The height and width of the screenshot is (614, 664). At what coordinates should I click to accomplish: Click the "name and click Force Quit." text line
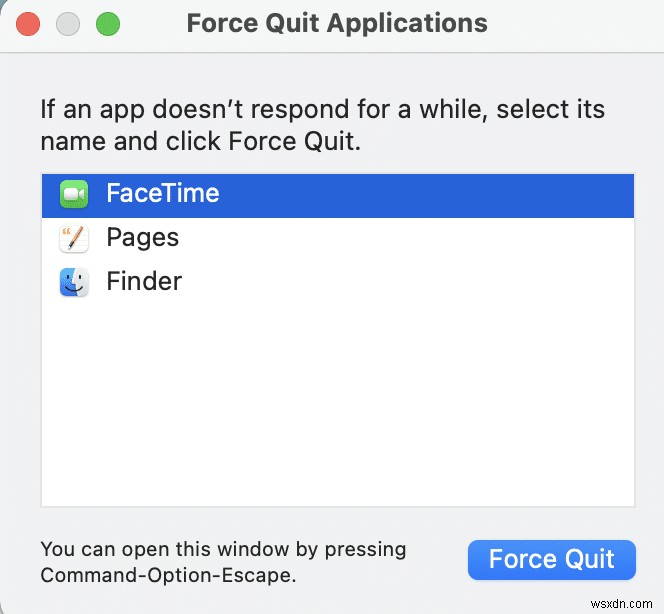(x=200, y=141)
